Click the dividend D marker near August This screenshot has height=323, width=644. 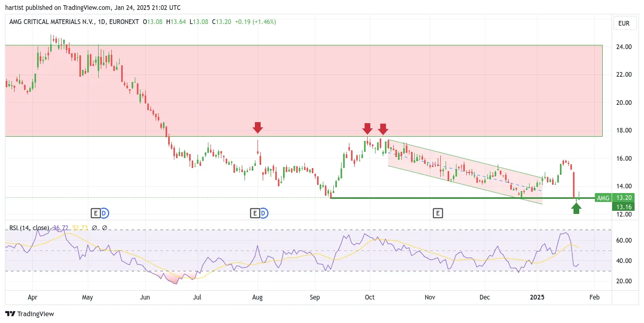tap(264, 213)
